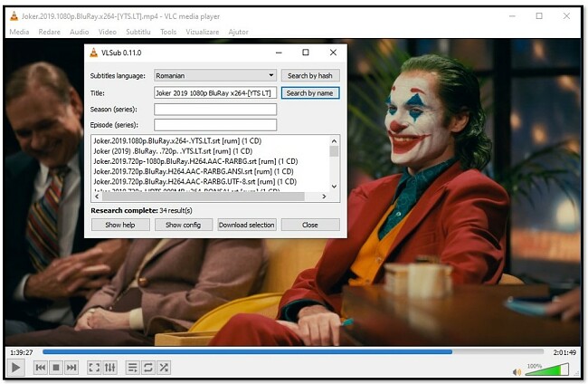Click the VLC cone icon in main titlebar
Viewport: 588px width, 384px height.
pos(14,15)
